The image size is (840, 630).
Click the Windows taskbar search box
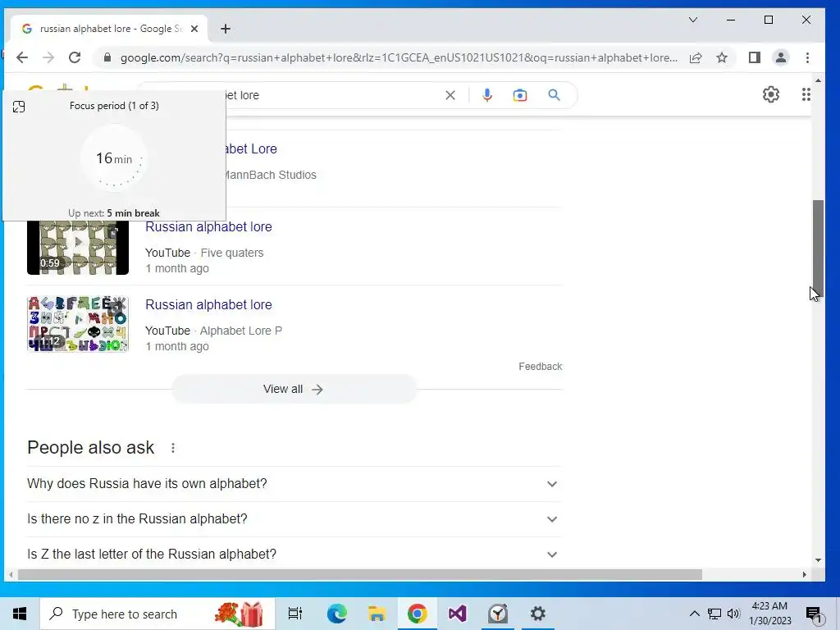click(x=158, y=614)
